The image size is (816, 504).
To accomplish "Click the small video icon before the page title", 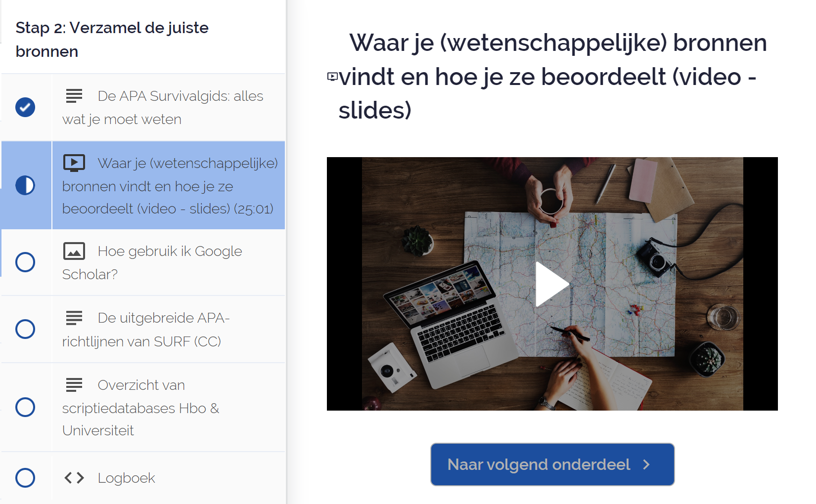I will pyautogui.click(x=333, y=77).
